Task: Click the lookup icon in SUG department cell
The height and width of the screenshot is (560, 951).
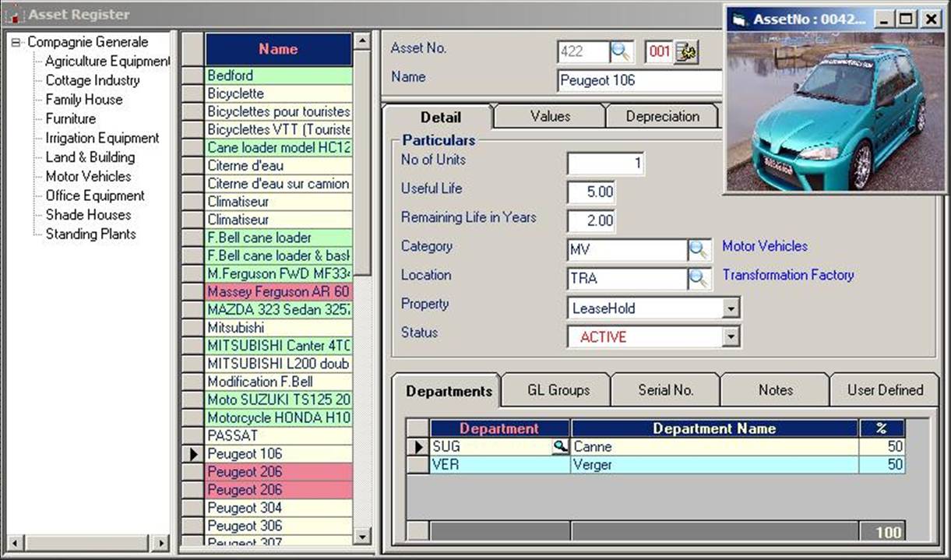Action: tap(561, 446)
